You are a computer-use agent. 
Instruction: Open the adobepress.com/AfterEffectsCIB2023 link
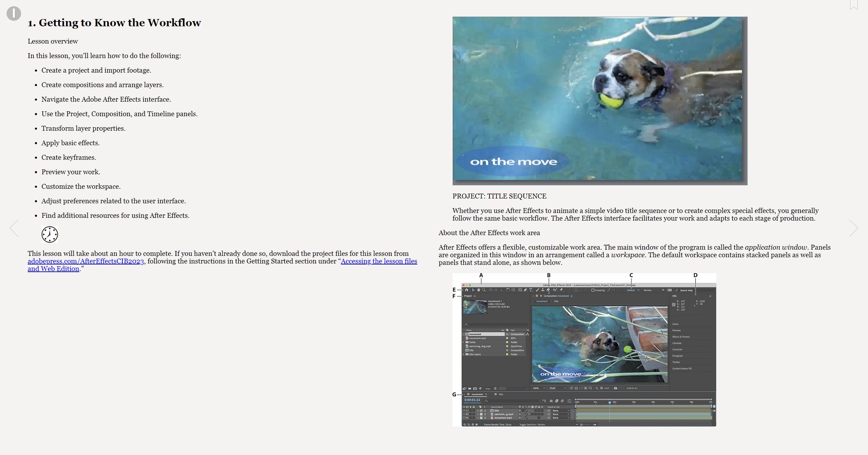point(86,261)
